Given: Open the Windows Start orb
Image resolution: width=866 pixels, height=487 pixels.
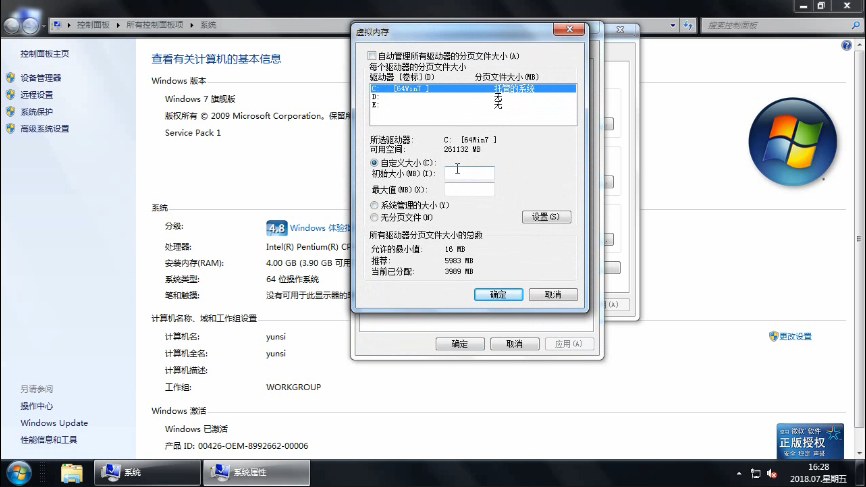Looking at the screenshot, I should [18, 473].
